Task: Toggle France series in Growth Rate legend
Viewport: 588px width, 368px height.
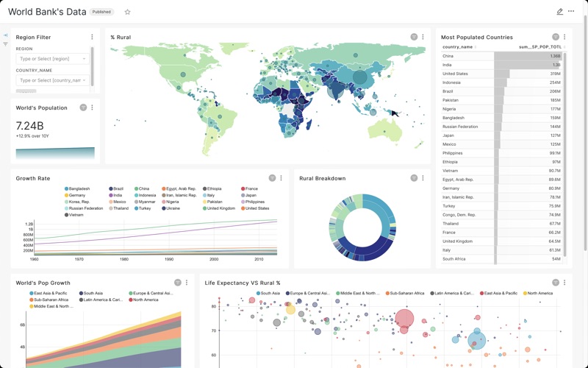Action: point(249,189)
